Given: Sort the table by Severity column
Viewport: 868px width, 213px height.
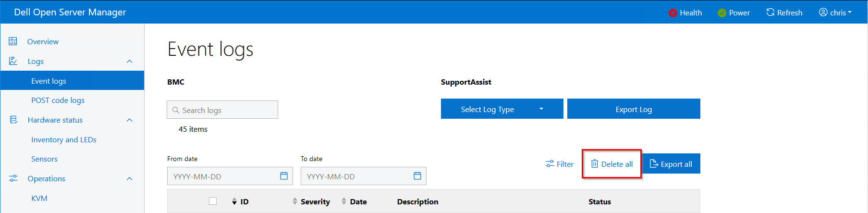Looking at the screenshot, I should 295,201.
